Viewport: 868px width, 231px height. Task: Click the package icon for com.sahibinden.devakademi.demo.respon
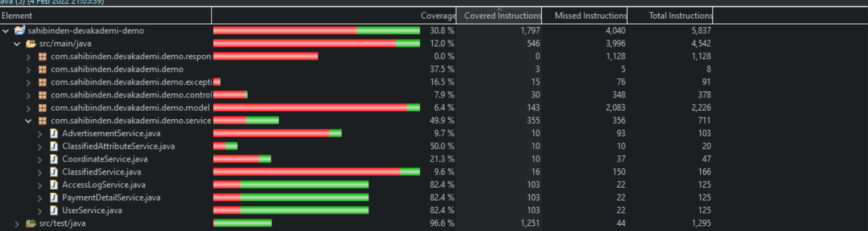pos(42,56)
